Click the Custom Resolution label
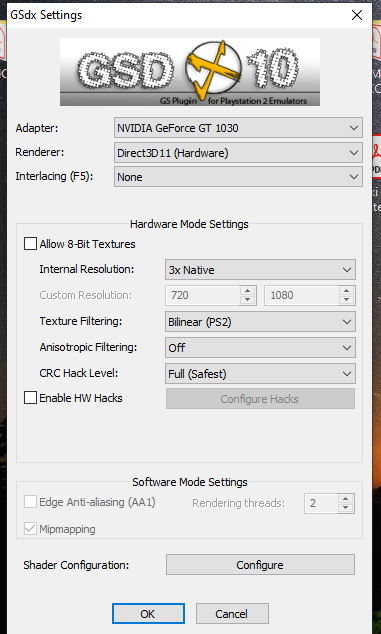This screenshot has width=381, height=634. click(x=86, y=295)
